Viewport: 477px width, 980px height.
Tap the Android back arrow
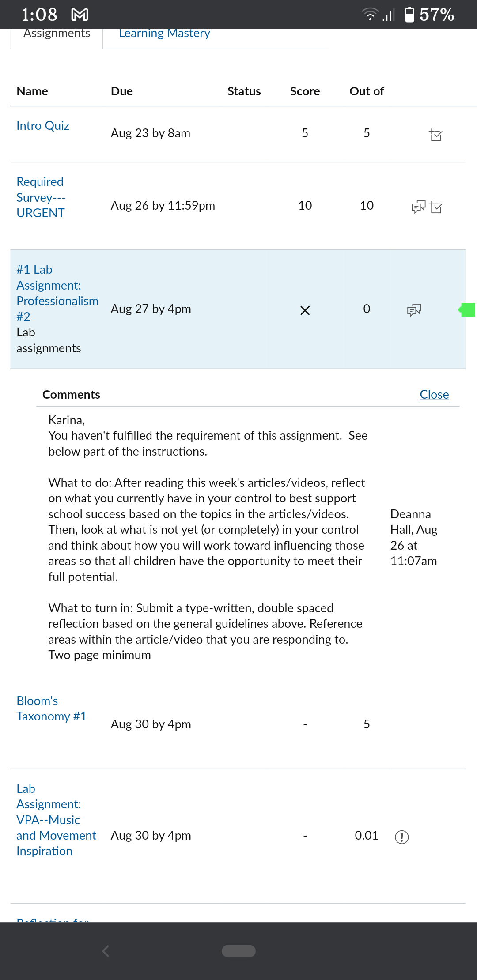(106, 951)
